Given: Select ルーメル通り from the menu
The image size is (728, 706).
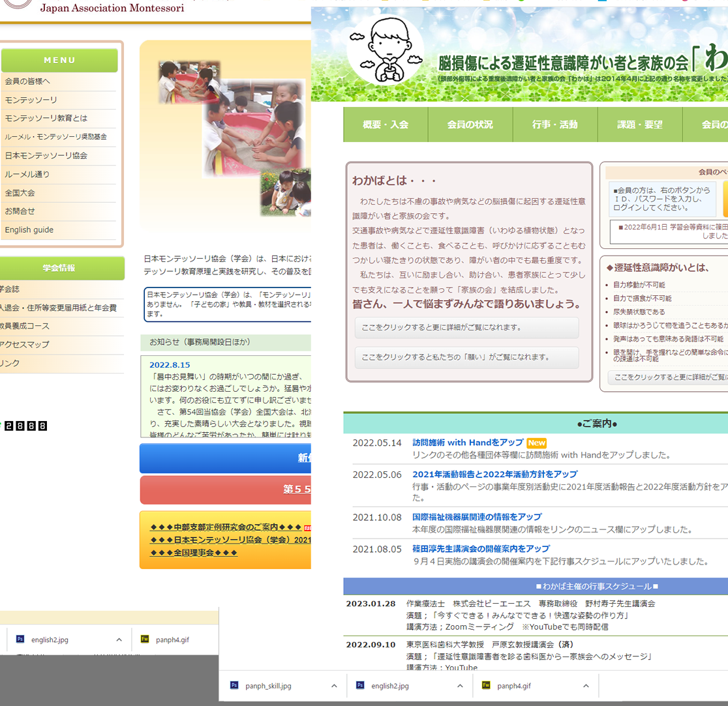Looking at the screenshot, I should point(59,175).
